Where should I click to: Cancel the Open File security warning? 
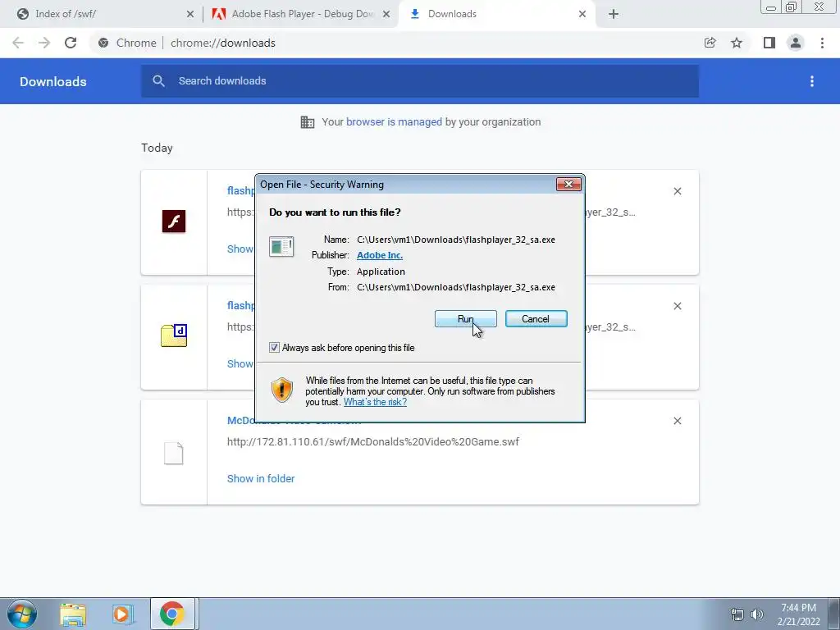[x=536, y=319]
